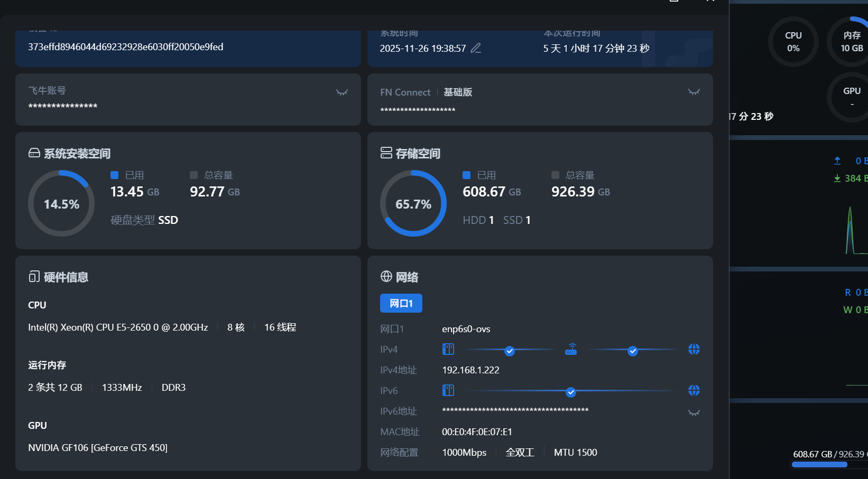Reveal the hidden 飞牛账号 with the eye icon

342,92
